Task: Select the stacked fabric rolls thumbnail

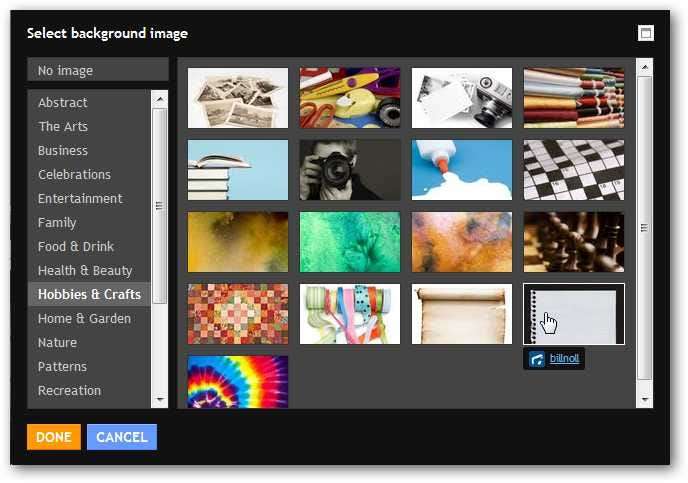Action: [574, 98]
